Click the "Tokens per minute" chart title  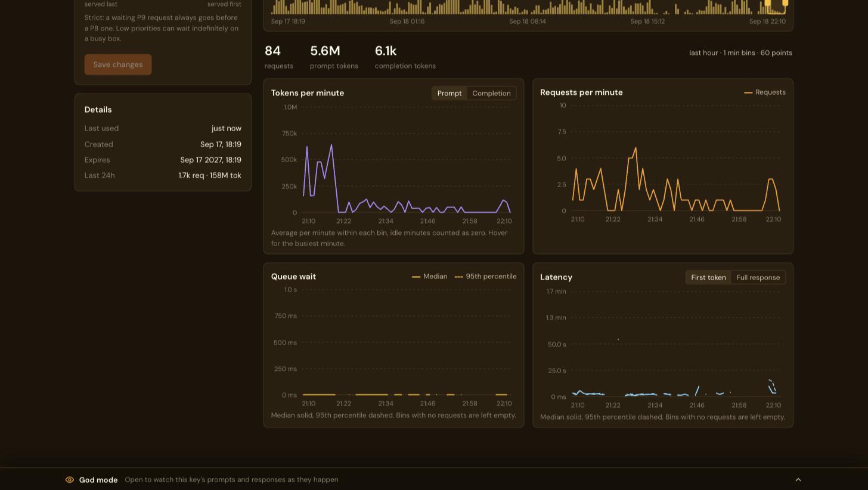point(308,93)
